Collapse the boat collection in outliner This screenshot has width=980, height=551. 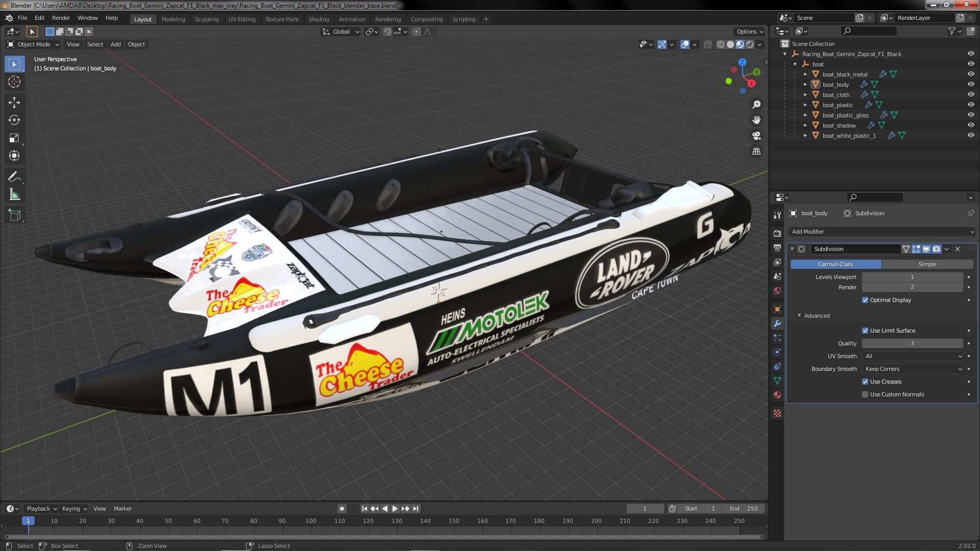(795, 64)
